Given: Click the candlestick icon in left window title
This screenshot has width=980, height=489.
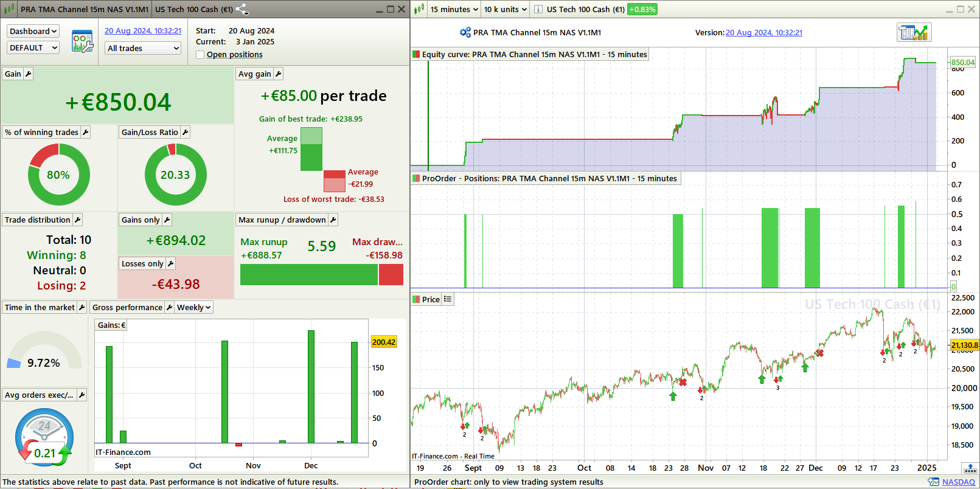Looking at the screenshot, I should point(9,9).
